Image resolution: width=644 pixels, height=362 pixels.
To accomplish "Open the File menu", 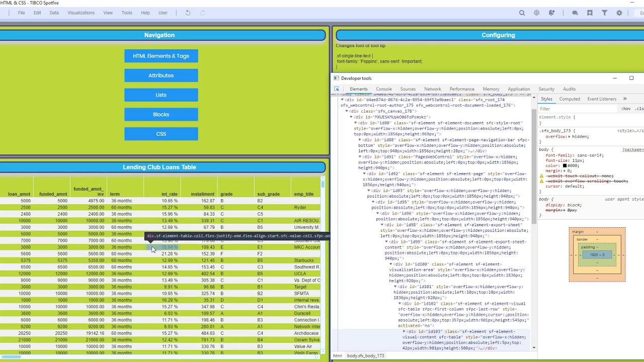I will [21, 13].
